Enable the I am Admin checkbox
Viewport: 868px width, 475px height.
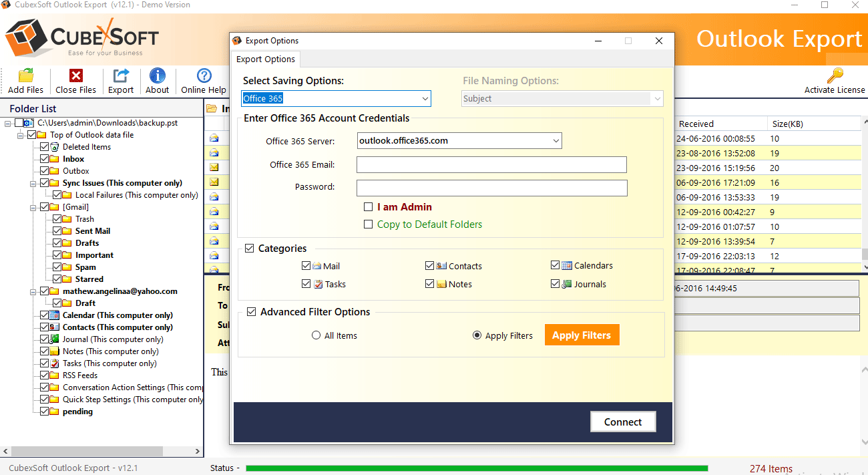tap(368, 207)
